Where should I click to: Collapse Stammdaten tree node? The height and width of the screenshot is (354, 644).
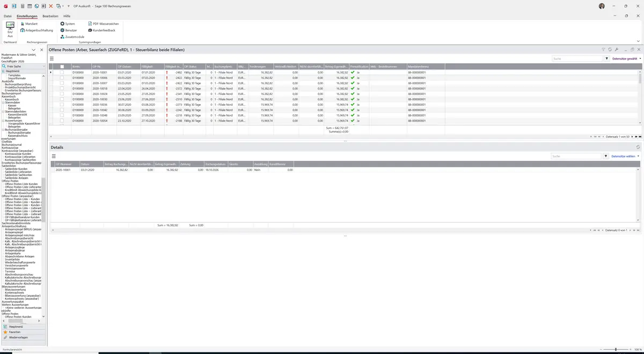(x=3, y=102)
